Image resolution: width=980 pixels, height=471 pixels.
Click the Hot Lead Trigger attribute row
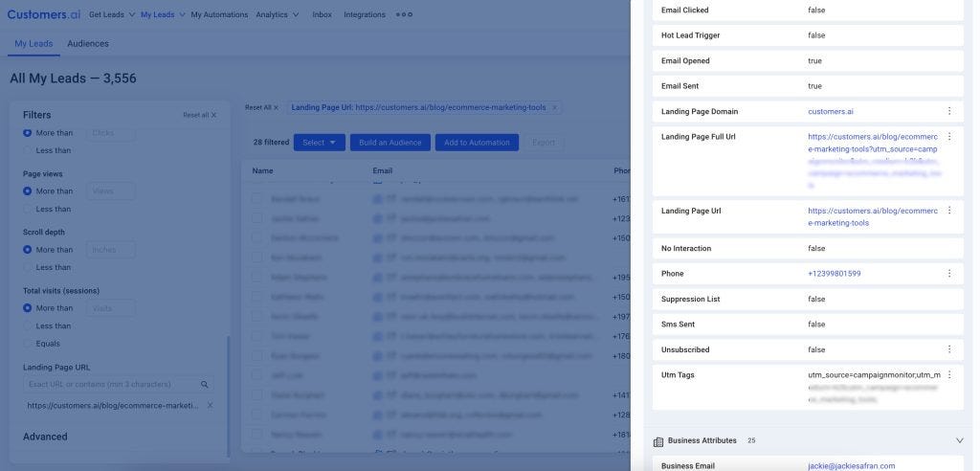(808, 35)
